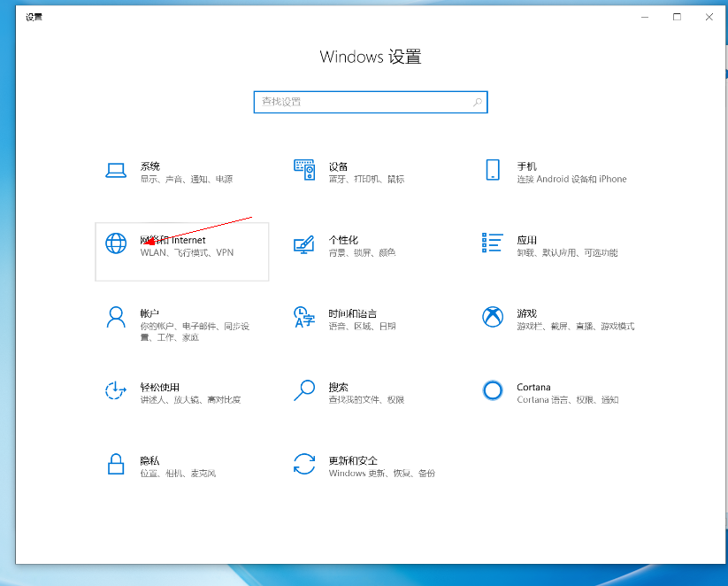Open the 手机 phone icon
The width and height of the screenshot is (728, 586).
(493, 170)
